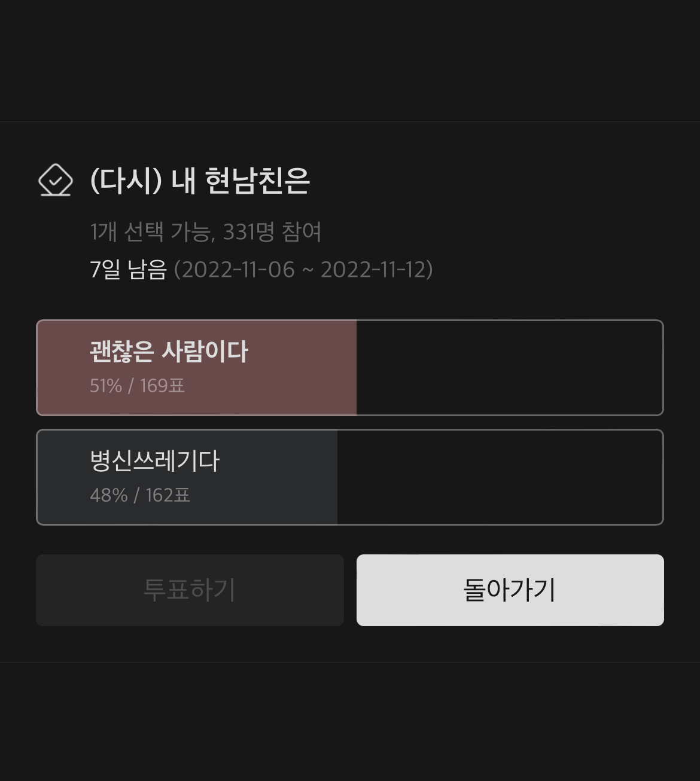Viewport: 700px width, 781px height.
Task: Click the empty unfilled area of first option
Action: (x=509, y=368)
